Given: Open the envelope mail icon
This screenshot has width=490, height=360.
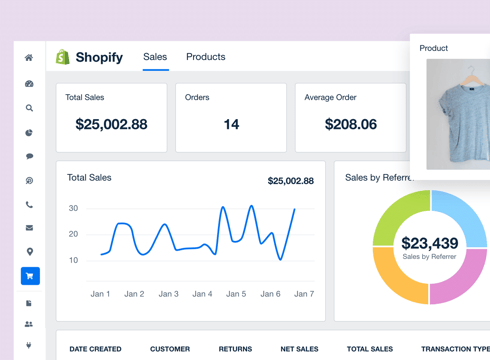Looking at the screenshot, I should click(29, 228).
